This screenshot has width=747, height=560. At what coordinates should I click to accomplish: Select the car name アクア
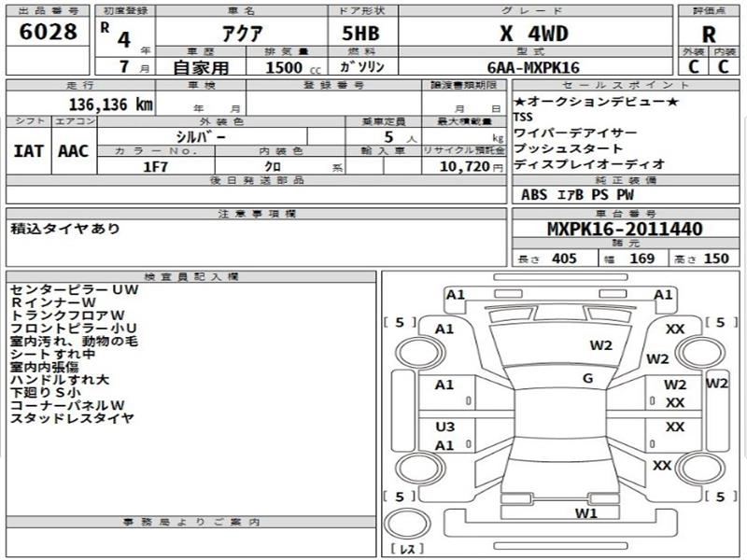[242, 34]
